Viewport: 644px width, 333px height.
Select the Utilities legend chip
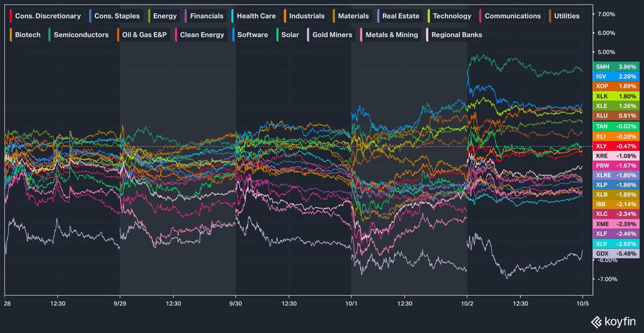(565, 16)
